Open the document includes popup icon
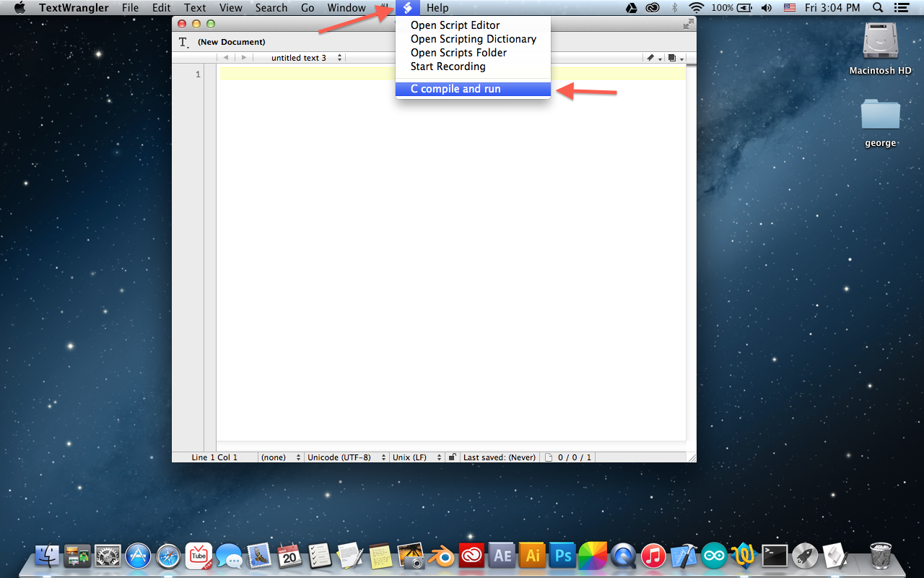The width and height of the screenshot is (924, 578). pyautogui.click(x=674, y=58)
